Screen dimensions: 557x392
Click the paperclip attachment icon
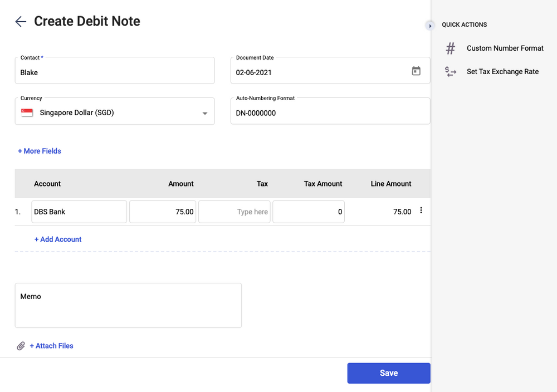click(21, 345)
